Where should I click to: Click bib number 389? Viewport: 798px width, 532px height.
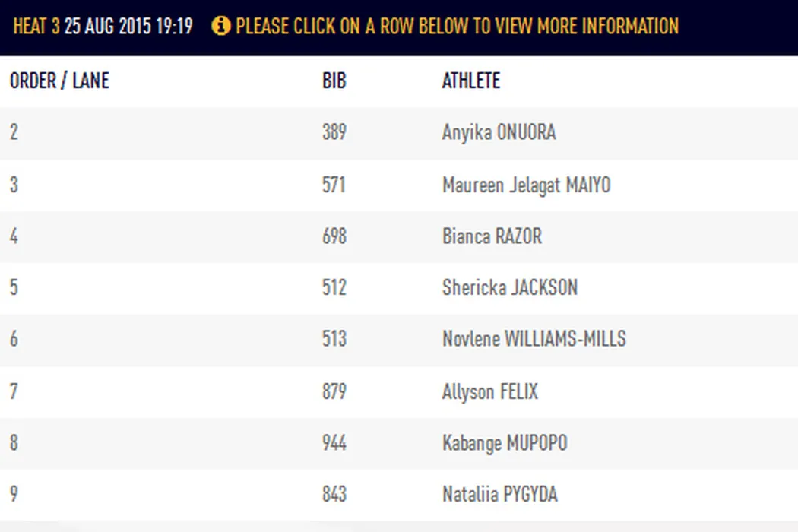pos(334,132)
